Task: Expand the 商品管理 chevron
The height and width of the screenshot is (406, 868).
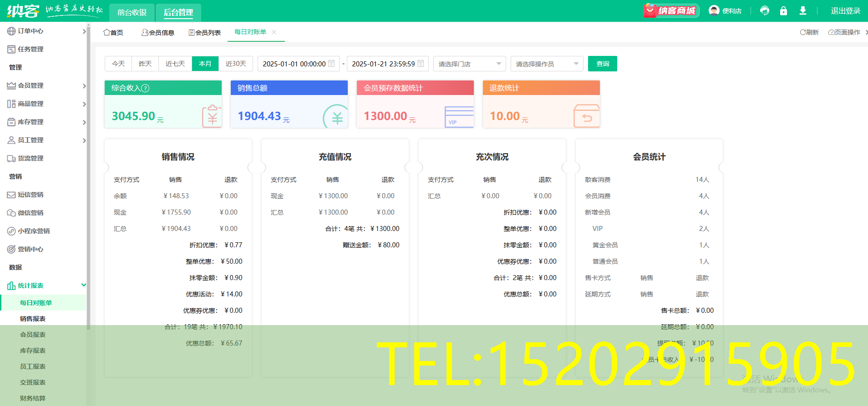Action: (84, 104)
